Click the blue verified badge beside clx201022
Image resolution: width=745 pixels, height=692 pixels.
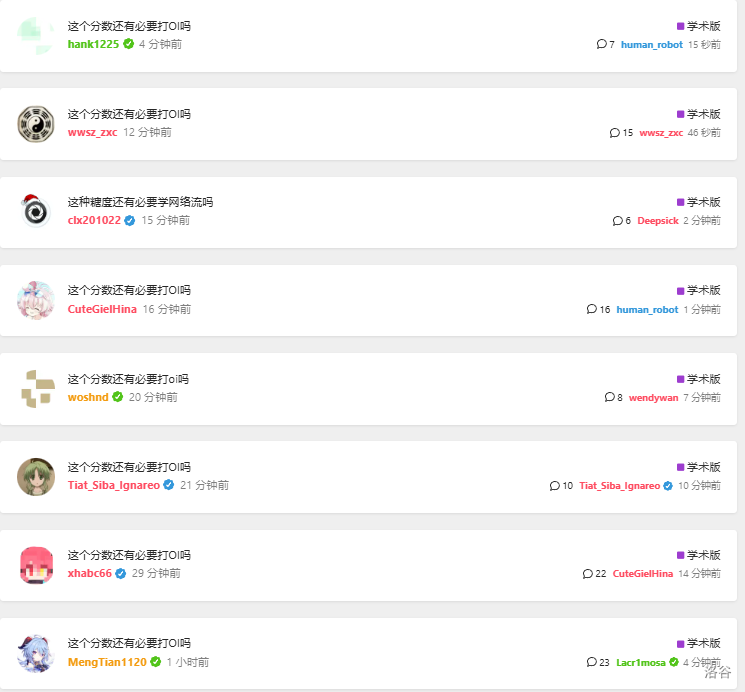[x=129, y=221]
